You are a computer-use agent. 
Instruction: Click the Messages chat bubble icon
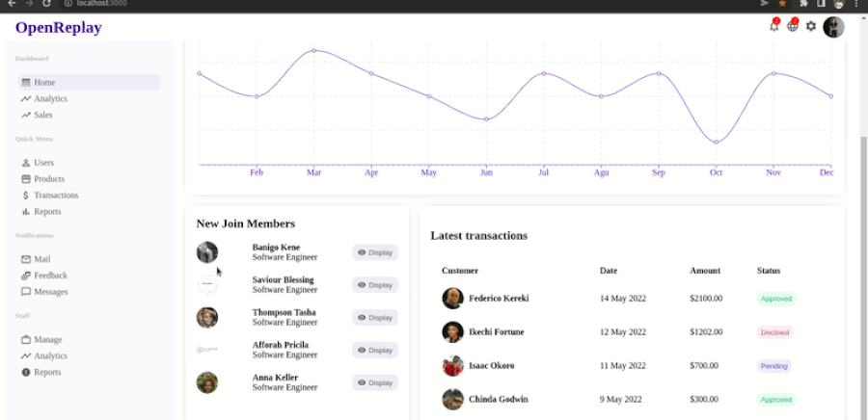pyautogui.click(x=25, y=292)
